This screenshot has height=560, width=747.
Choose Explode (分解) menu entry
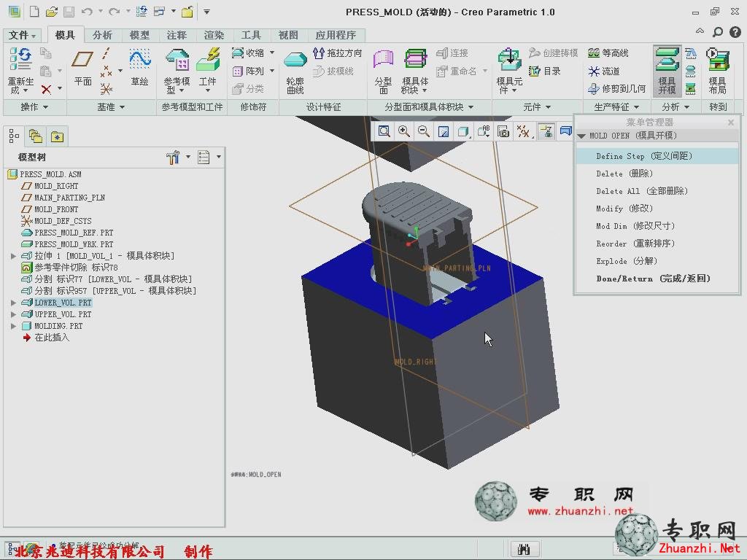pos(657,261)
